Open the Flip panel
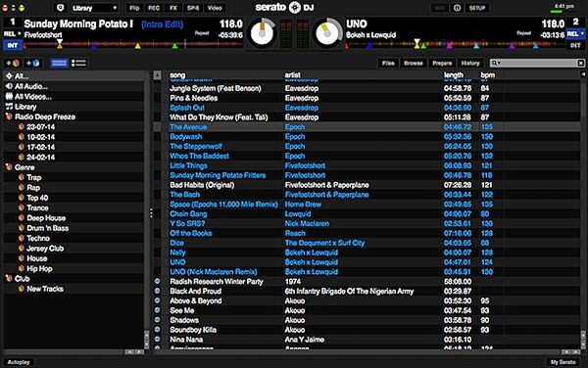The height and width of the screenshot is (368, 588). point(134,8)
